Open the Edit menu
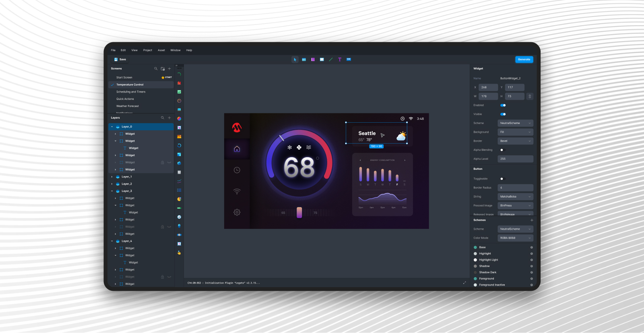The width and height of the screenshot is (644, 333). 123,50
